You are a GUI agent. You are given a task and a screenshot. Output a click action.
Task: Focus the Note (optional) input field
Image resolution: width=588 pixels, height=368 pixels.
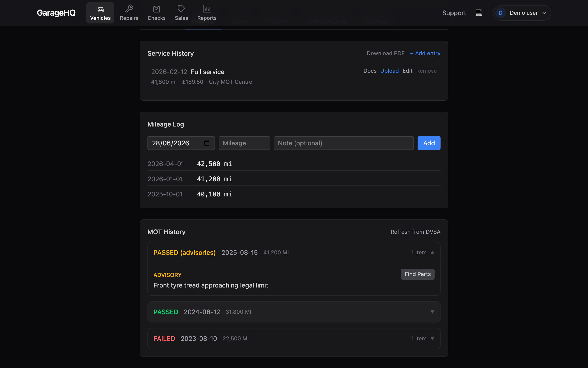pyautogui.click(x=344, y=143)
